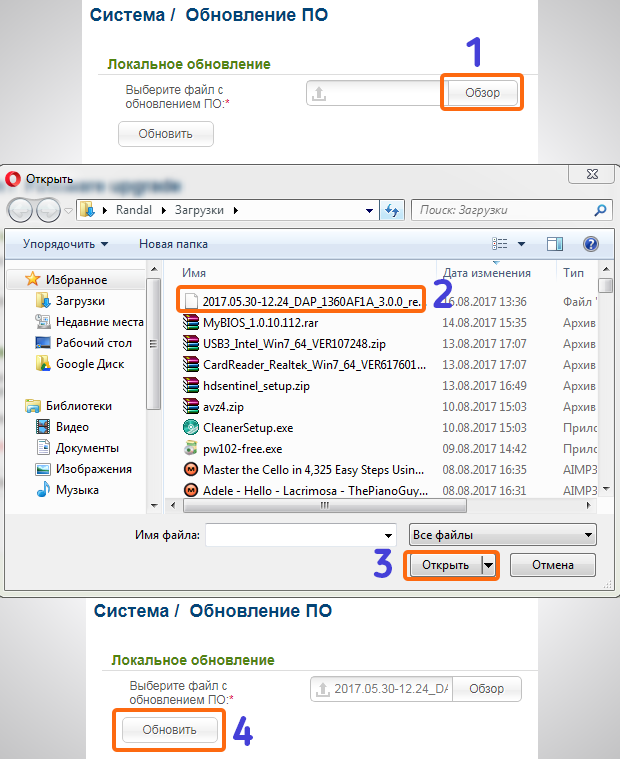Toggle the preview pane icon
The image size is (620, 759).
pyautogui.click(x=555, y=243)
